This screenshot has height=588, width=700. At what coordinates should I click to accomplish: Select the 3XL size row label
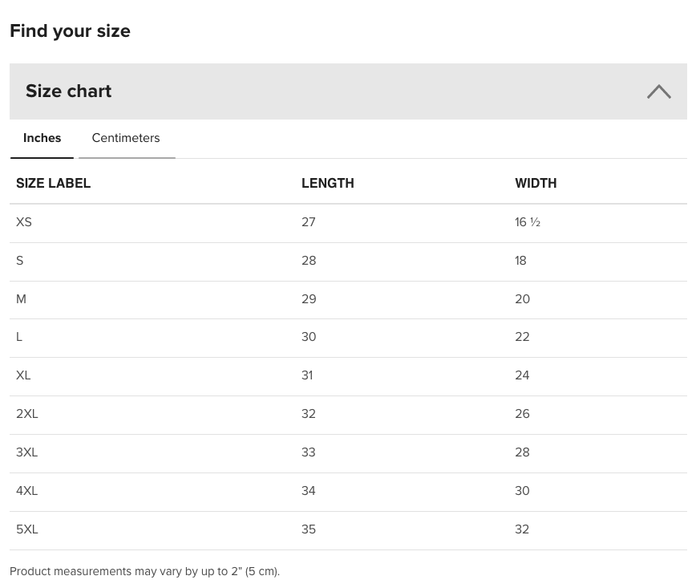point(26,452)
